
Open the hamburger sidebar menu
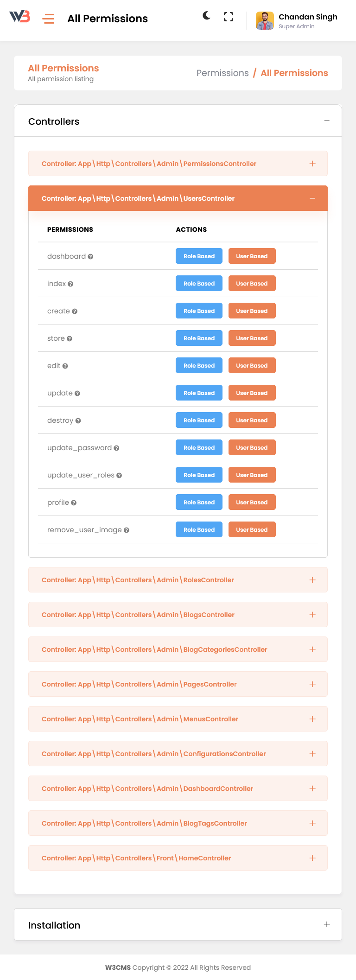(48, 19)
